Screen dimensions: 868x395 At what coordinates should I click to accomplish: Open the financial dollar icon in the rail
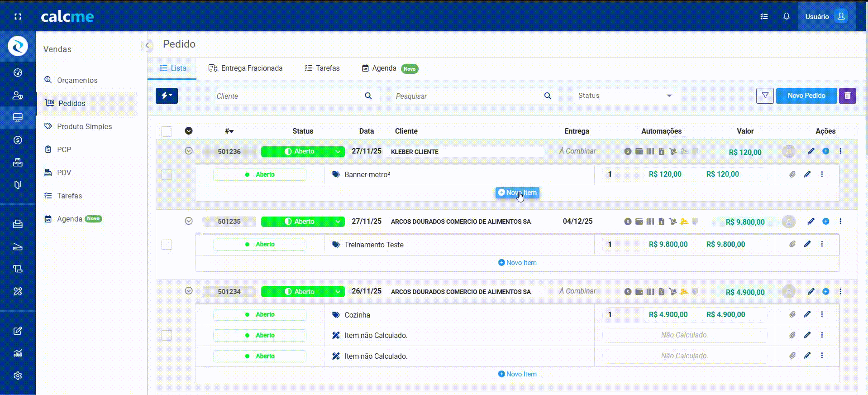pyautogui.click(x=18, y=140)
